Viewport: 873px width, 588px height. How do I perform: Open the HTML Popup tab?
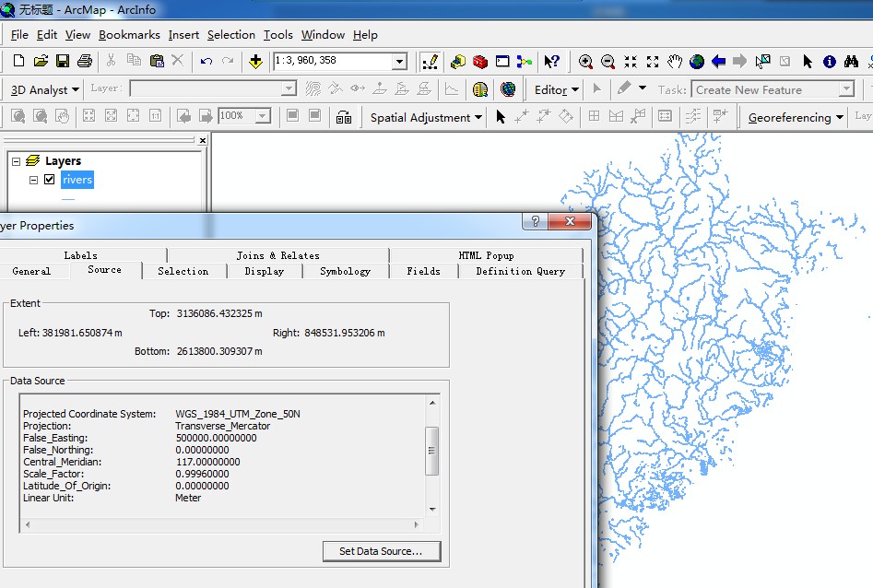pyautogui.click(x=486, y=255)
